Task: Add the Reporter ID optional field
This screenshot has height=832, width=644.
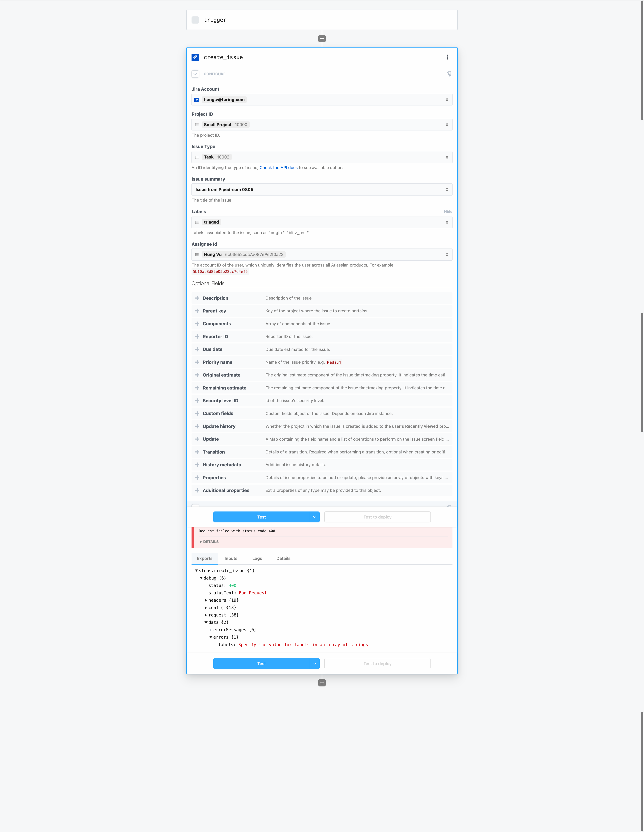Action: [197, 336]
